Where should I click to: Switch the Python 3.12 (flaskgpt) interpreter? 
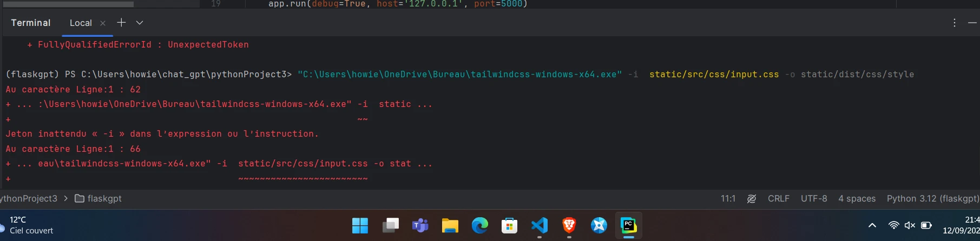coord(932,198)
